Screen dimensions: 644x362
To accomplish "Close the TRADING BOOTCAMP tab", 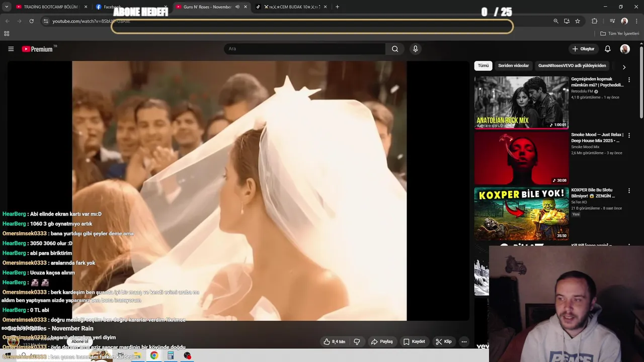I will pyautogui.click(x=86, y=7).
